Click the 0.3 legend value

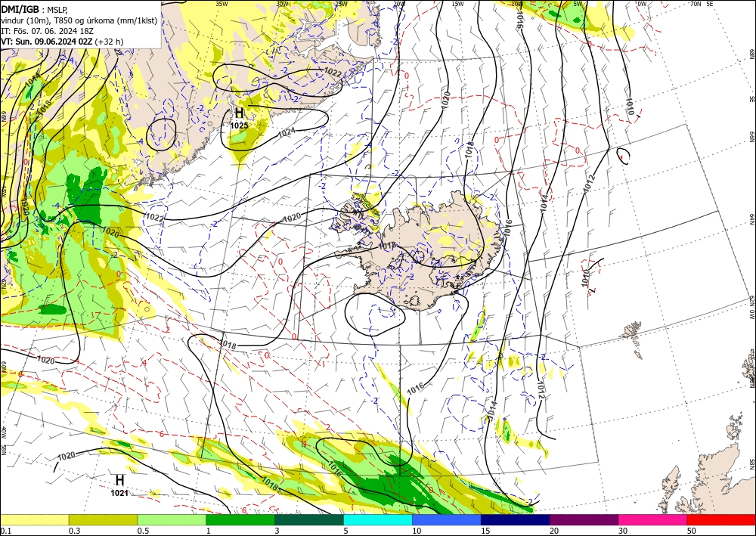pyautogui.click(x=74, y=531)
